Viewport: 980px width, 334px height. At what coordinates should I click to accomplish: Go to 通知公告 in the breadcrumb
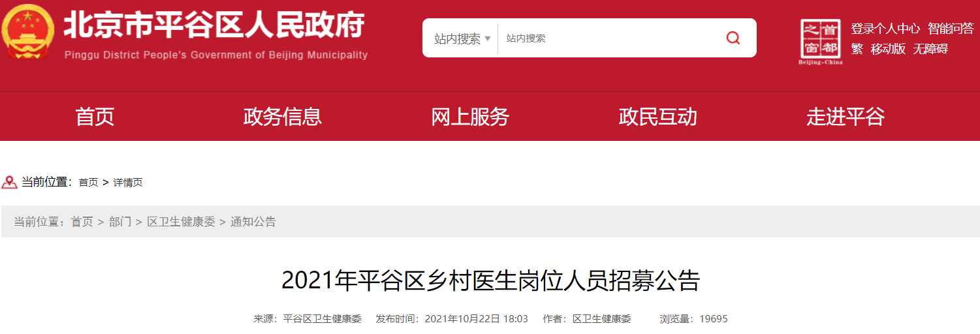click(253, 222)
